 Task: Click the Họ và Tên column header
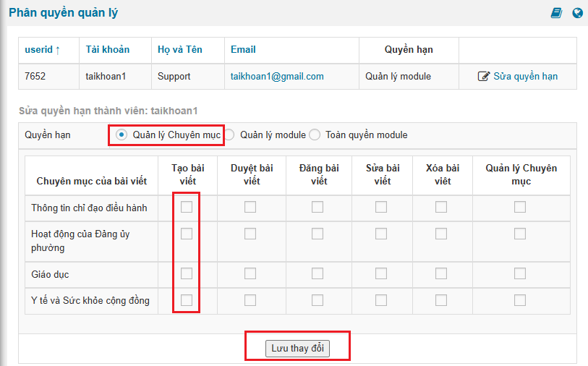[x=180, y=50]
